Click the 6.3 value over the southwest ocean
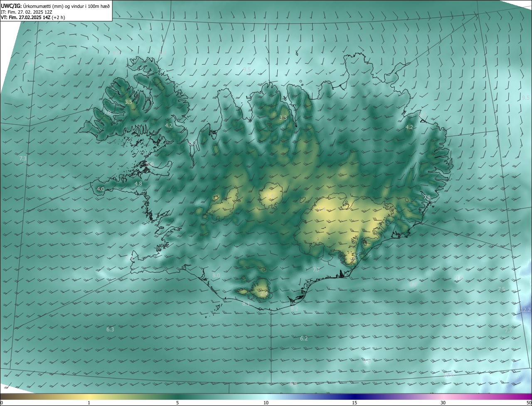532x406 pixels. coord(110,330)
